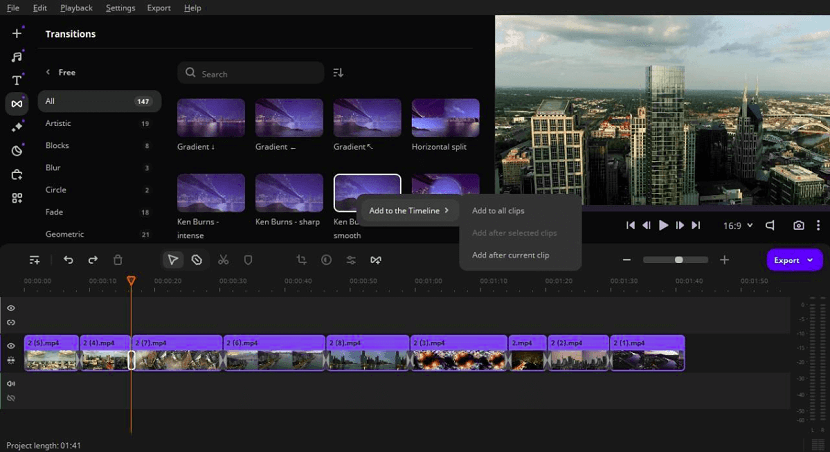
Task: Select the All transitions category
Action: pos(100,101)
